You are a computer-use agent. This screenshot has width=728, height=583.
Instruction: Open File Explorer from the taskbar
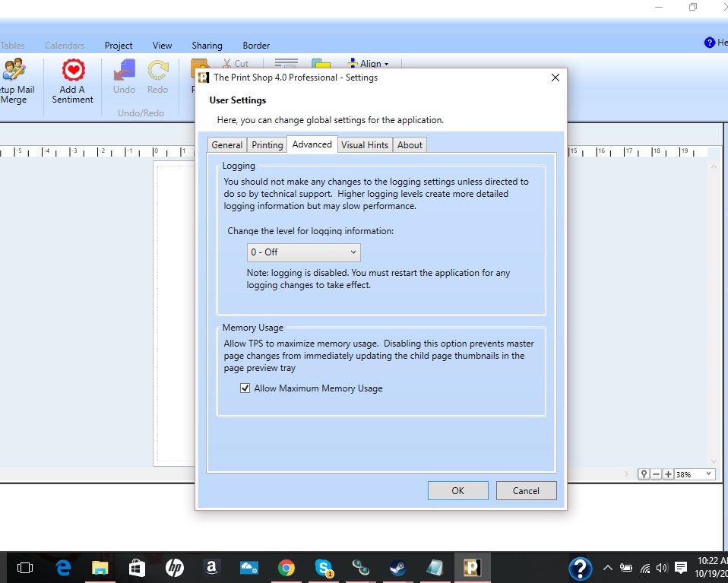100,568
